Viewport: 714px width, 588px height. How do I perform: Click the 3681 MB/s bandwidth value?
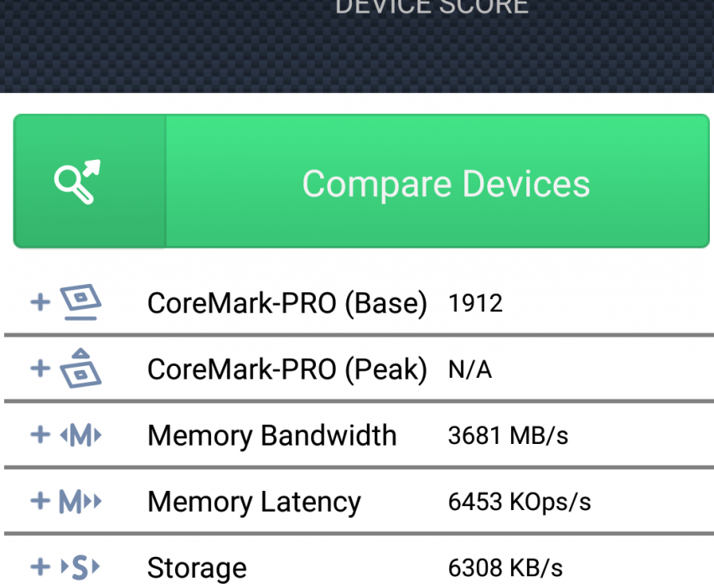point(508,436)
